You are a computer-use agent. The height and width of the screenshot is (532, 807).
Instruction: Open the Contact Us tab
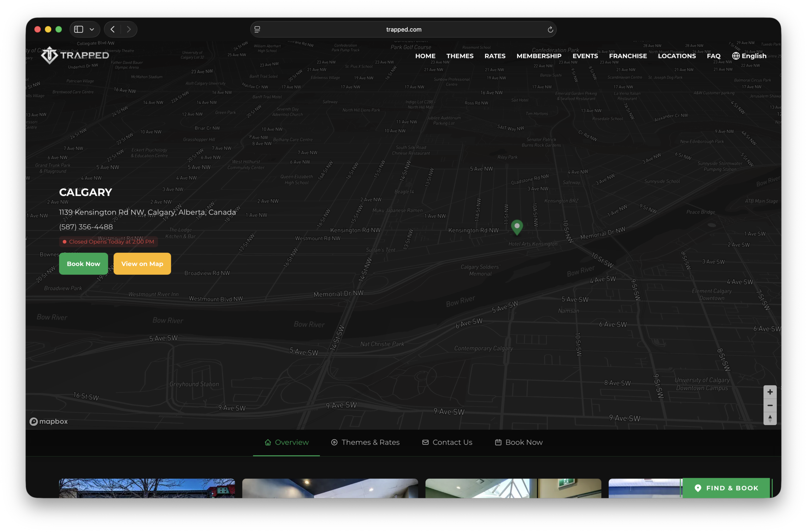(x=447, y=442)
